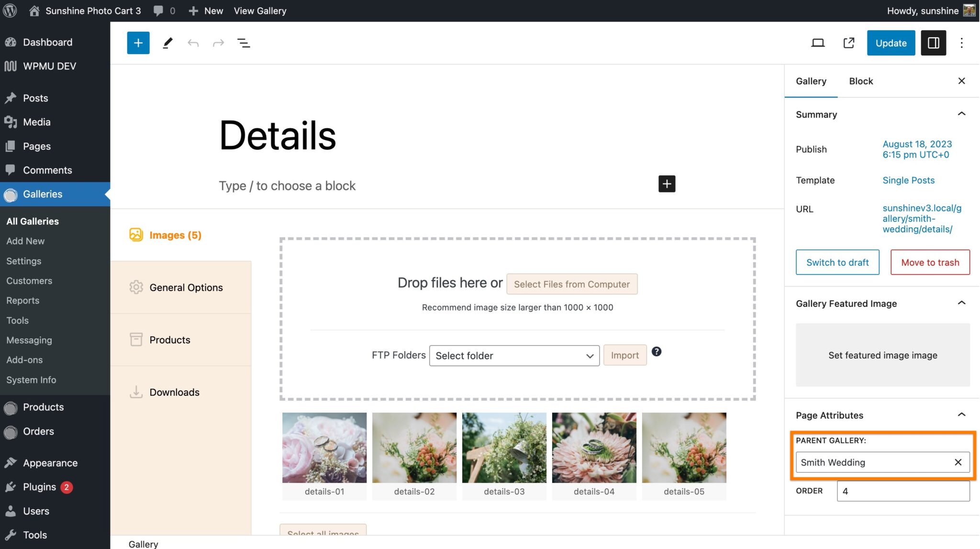This screenshot has height=549, width=980.
Task: Toggle the settings sidebar panel
Action: 933,43
